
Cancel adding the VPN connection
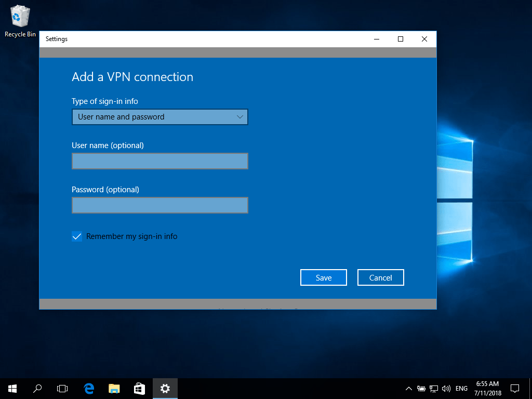381,277
